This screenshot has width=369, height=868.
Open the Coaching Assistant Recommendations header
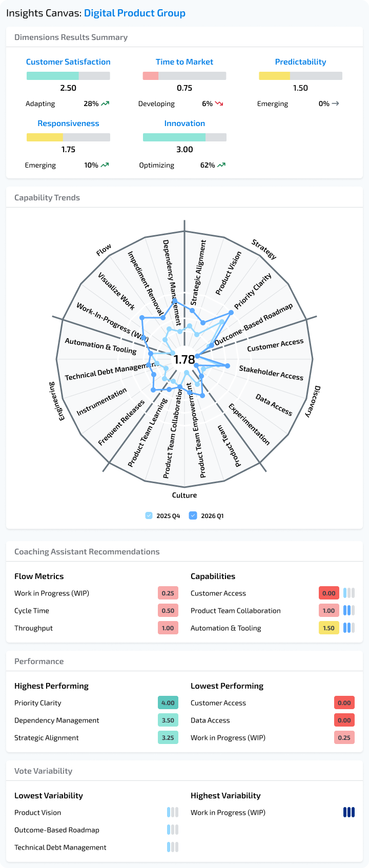87,551
